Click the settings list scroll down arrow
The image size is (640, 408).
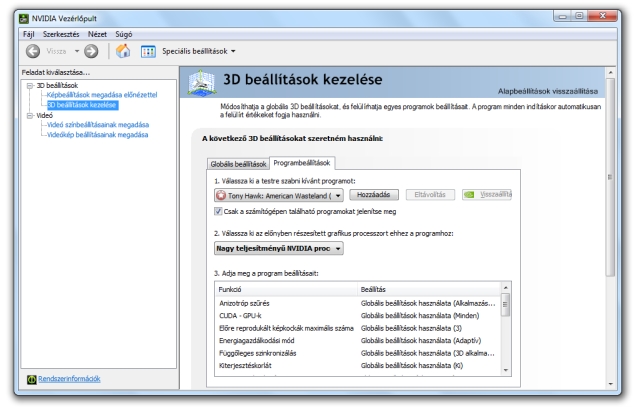coord(506,370)
